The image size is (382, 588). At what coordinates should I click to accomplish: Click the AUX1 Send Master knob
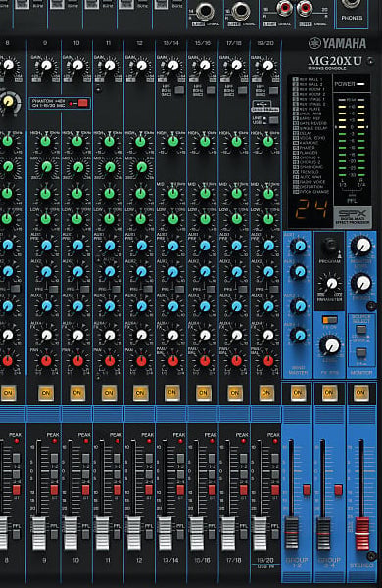(x=299, y=246)
